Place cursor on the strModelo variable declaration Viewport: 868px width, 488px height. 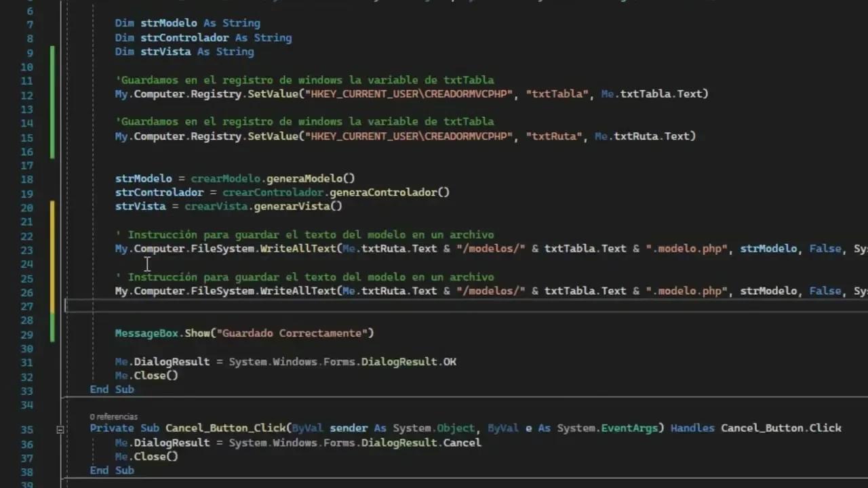pyautogui.click(x=167, y=22)
